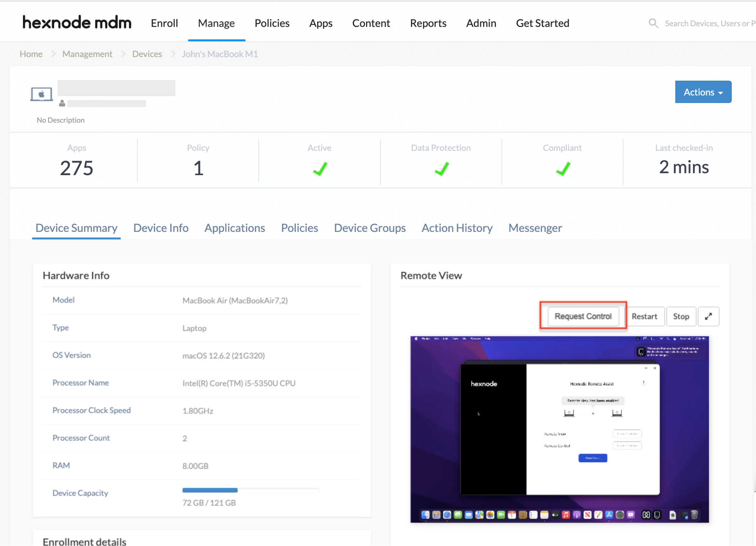Click the Request Control button
Image resolution: width=756 pixels, height=546 pixels.
tap(583, 316)
